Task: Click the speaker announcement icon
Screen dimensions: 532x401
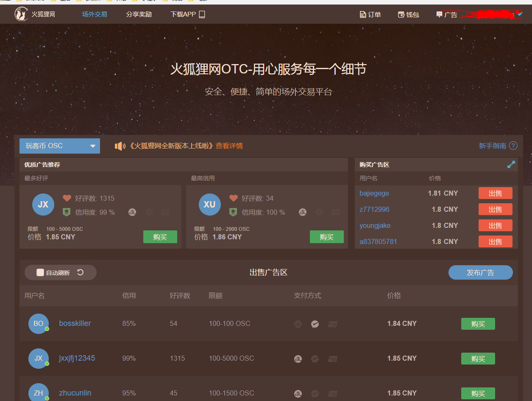Action: click(x=120, y=146)
